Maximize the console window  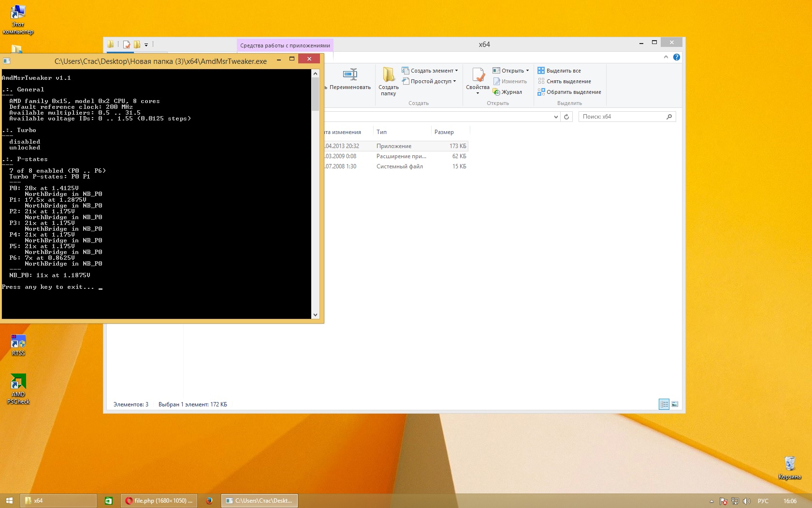tap(292, 59)
